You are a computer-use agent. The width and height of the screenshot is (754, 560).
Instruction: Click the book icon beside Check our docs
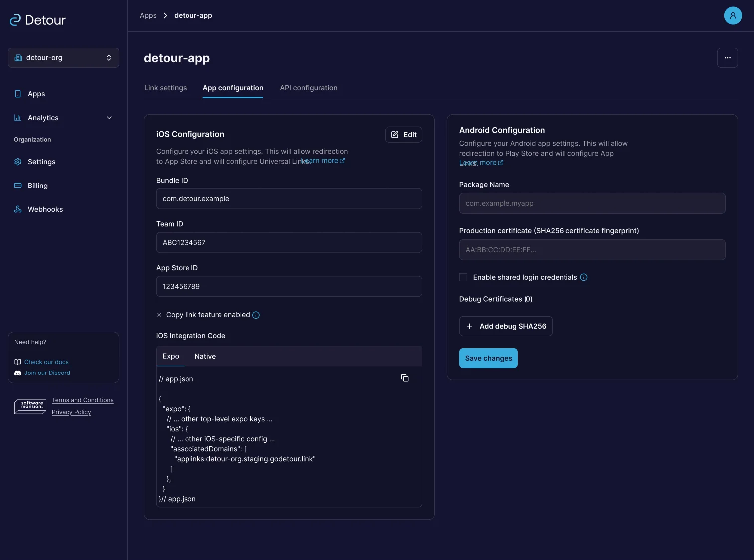pos(18,362)
